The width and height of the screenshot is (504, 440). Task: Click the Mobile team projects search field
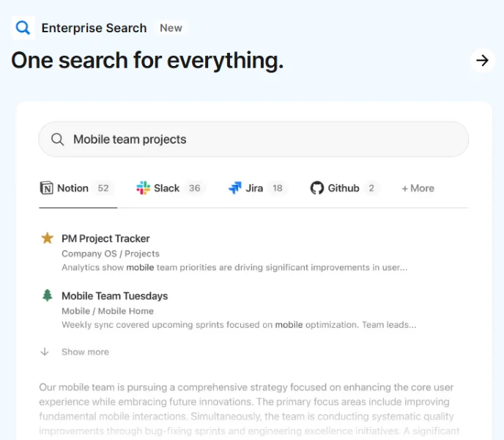(253, 139)
